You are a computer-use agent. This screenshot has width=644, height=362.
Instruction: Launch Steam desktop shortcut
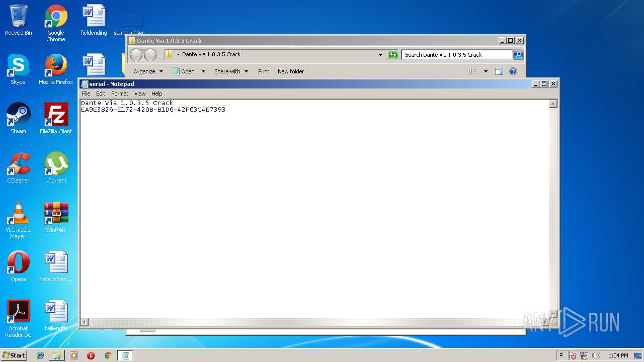coord(18,119)
